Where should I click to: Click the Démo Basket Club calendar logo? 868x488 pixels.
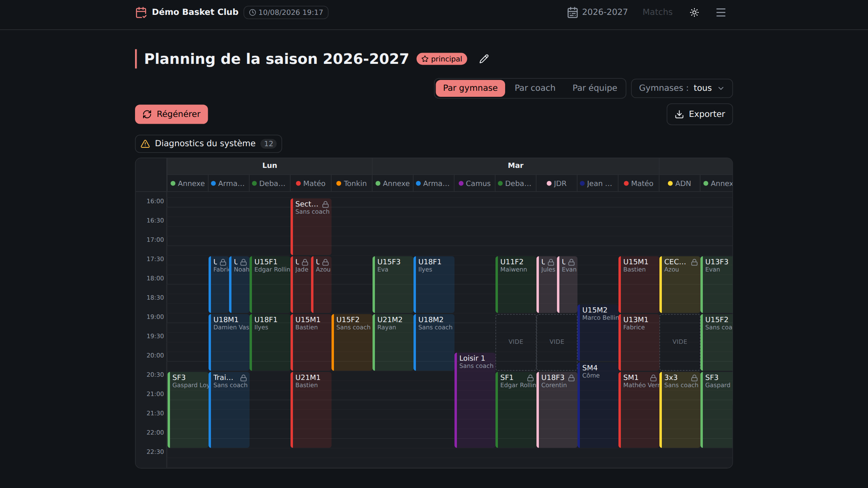141,12
